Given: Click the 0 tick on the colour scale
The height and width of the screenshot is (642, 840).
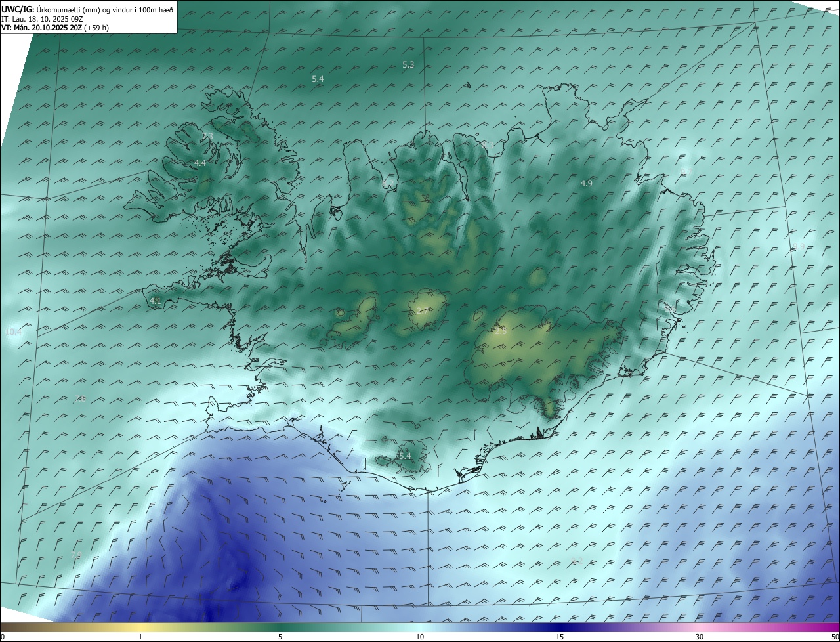Looking at the screenshot, I should 3,637.
